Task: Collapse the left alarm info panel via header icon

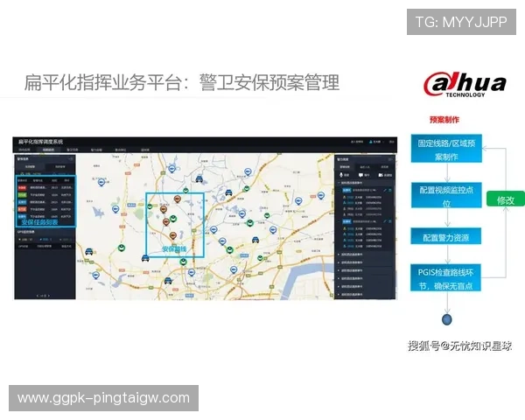Action: tap(71, 158)
